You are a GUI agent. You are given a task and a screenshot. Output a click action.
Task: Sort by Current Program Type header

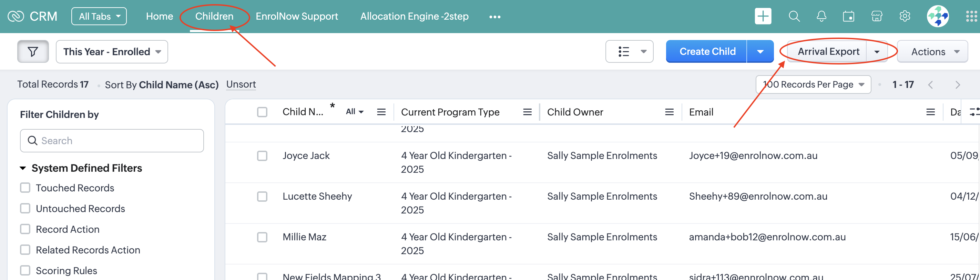[x=450, y=112]
